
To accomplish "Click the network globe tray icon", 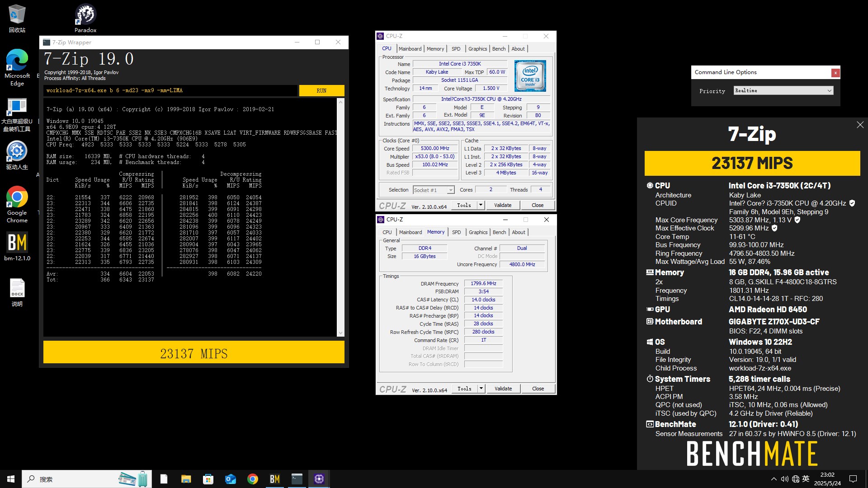I will (x=795, y=479).
